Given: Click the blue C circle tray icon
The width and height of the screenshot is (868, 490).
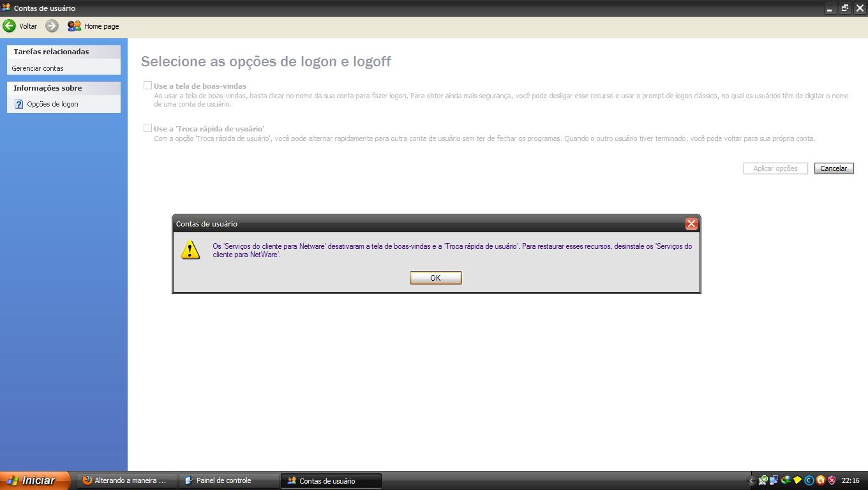Looking at the screenshot, I should point(809,480).
